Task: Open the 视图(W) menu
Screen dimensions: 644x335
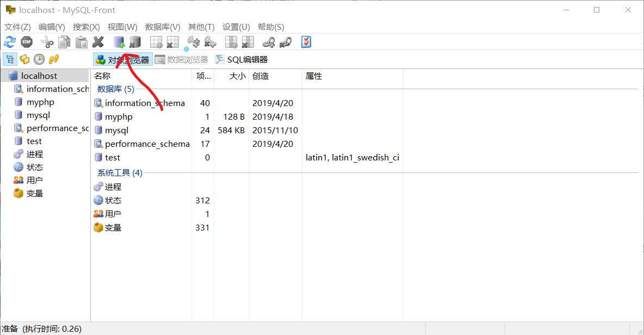Action: 122,27
